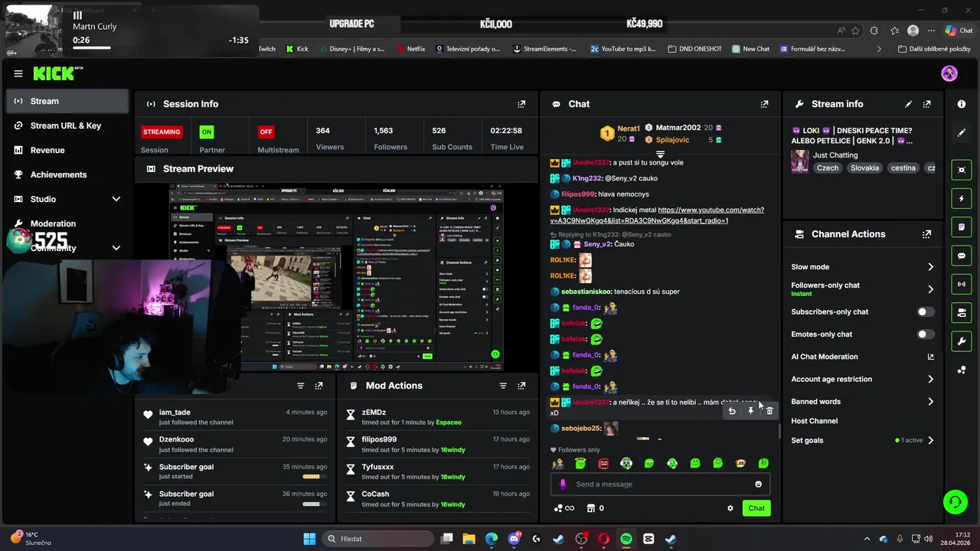The image size is (980, 551).
Task: Pop out the Channel Actions panel
Action: [926, 234]
